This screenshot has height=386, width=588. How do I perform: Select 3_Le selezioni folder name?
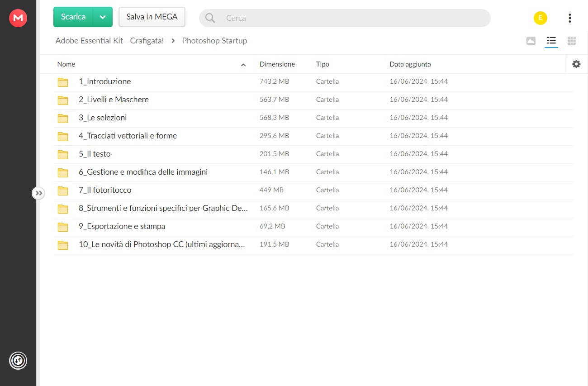tap(103, 118)
